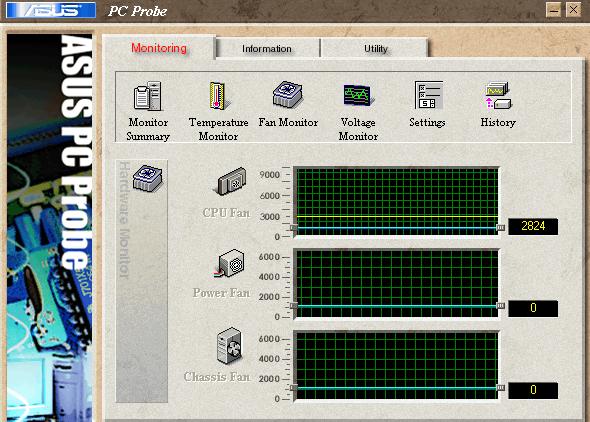590x422 pixels.
Task: Open the Temperature Monitor thermometer icon
Action: point(217,96)
